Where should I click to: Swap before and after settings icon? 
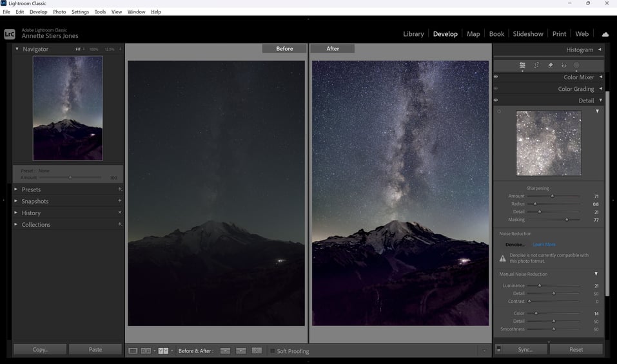point(257,350)
